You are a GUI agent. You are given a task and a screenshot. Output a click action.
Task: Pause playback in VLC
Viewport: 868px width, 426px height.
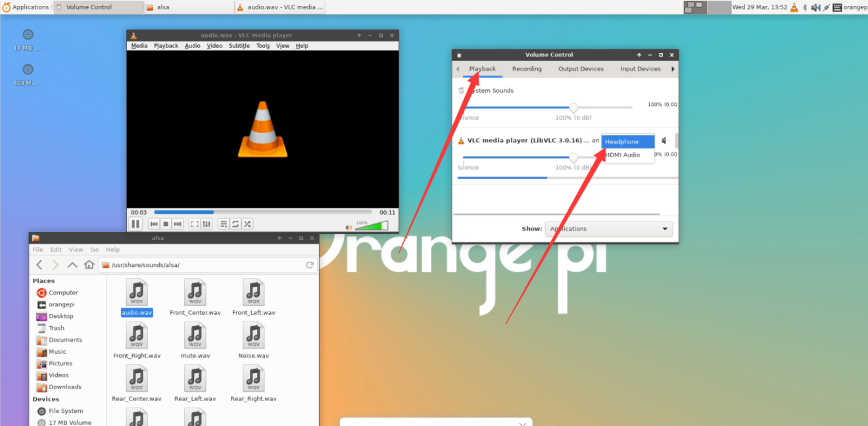pos(135,224)
